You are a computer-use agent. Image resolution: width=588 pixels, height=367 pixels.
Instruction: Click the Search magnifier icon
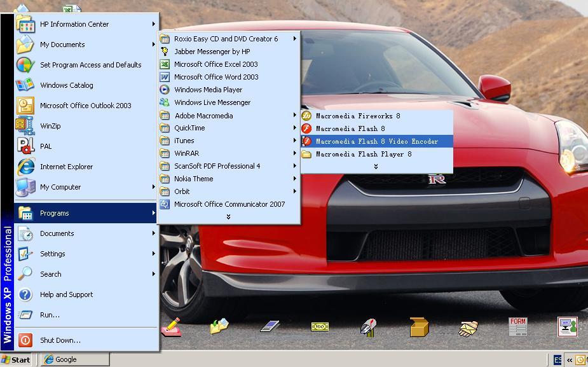click(x=25, y=274)
